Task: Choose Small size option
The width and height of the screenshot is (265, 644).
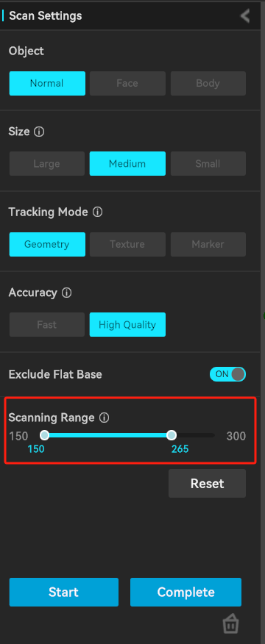Action: click(208, 163)
